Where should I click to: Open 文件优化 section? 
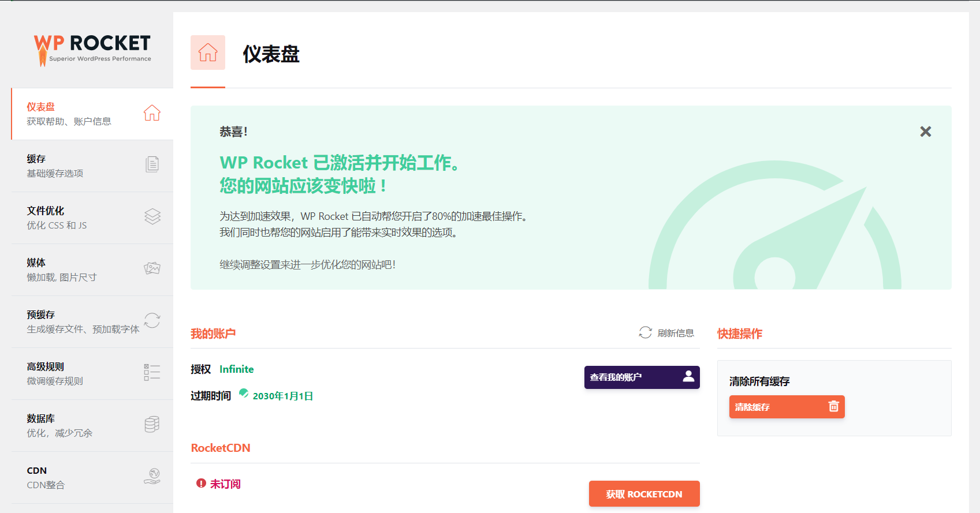92,218
